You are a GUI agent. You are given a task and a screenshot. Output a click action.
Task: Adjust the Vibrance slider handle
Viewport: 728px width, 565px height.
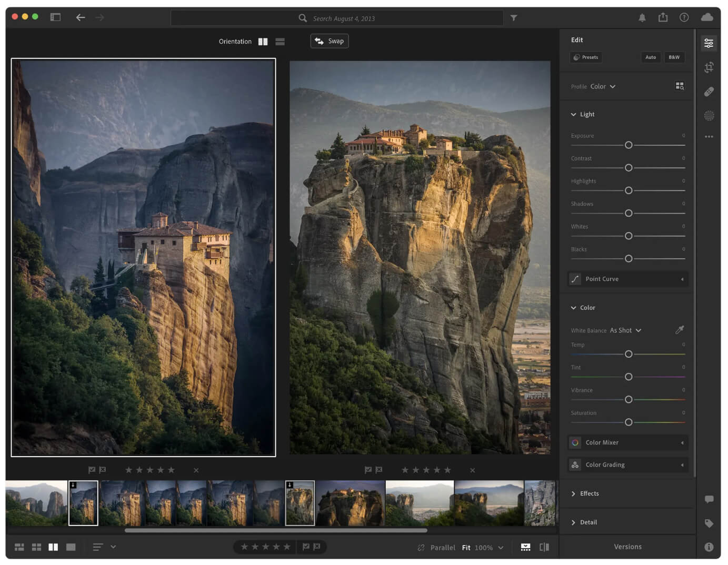coord(628,400)
